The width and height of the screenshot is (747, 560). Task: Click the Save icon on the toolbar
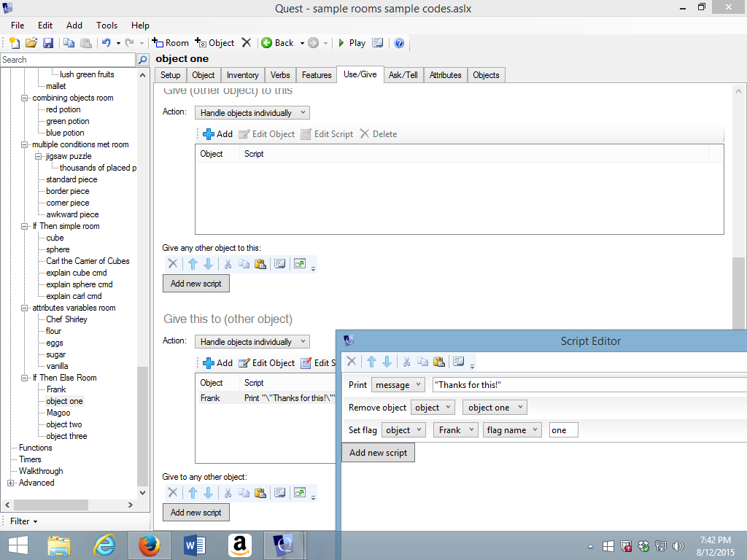pyautogui.click(x=47, y=43)
